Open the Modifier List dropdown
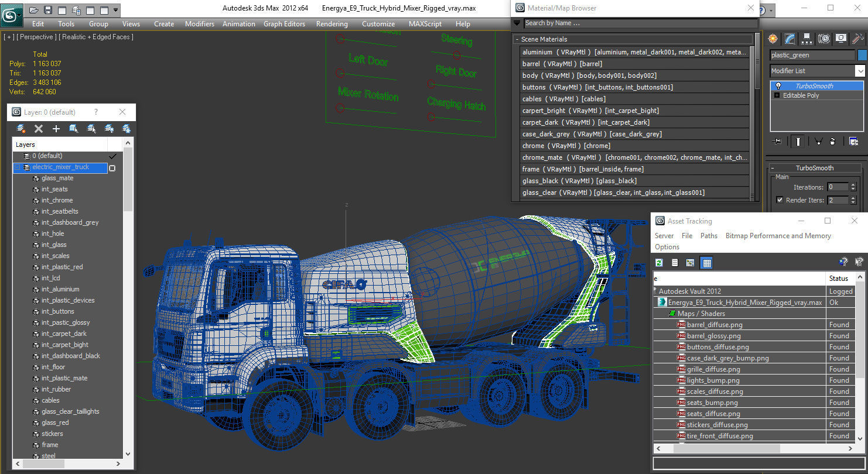This screenshot has width=868, height=474. [860, 71]
